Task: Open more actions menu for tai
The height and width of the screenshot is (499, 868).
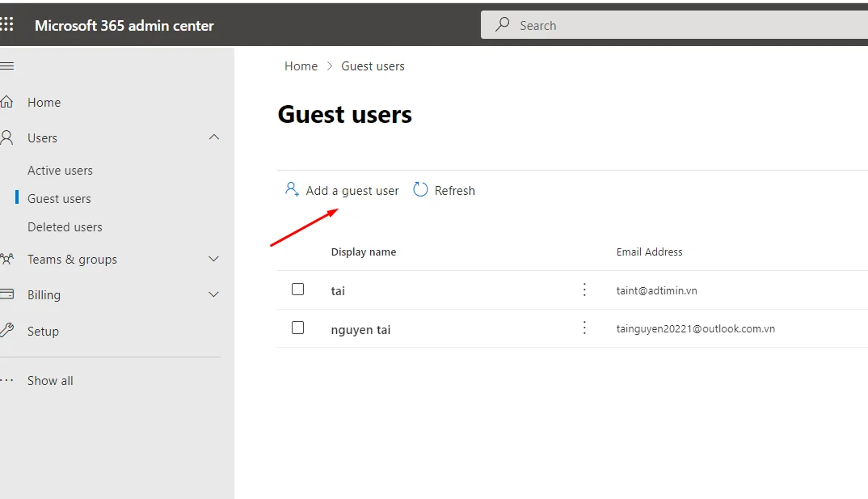Action: pos(584,290)
